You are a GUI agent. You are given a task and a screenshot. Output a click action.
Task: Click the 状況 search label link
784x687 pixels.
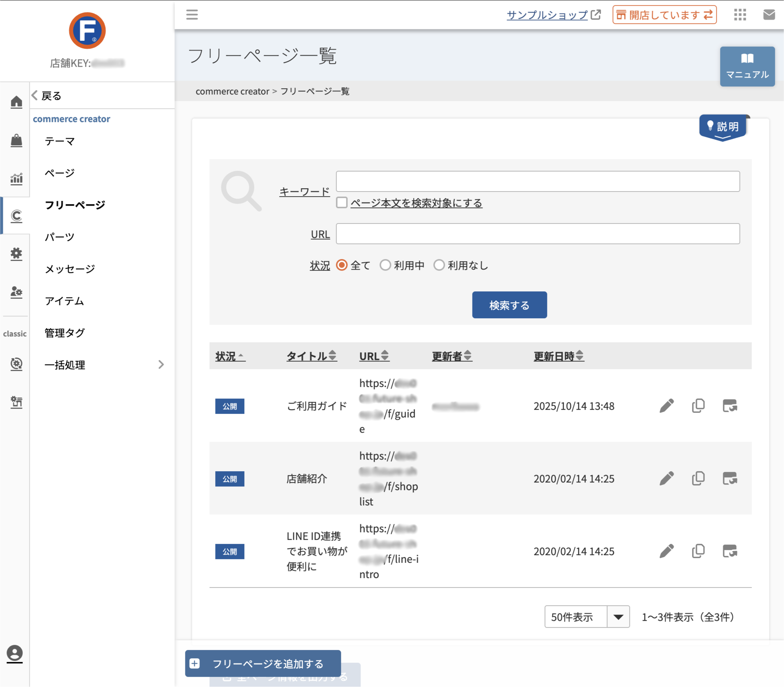320,265
